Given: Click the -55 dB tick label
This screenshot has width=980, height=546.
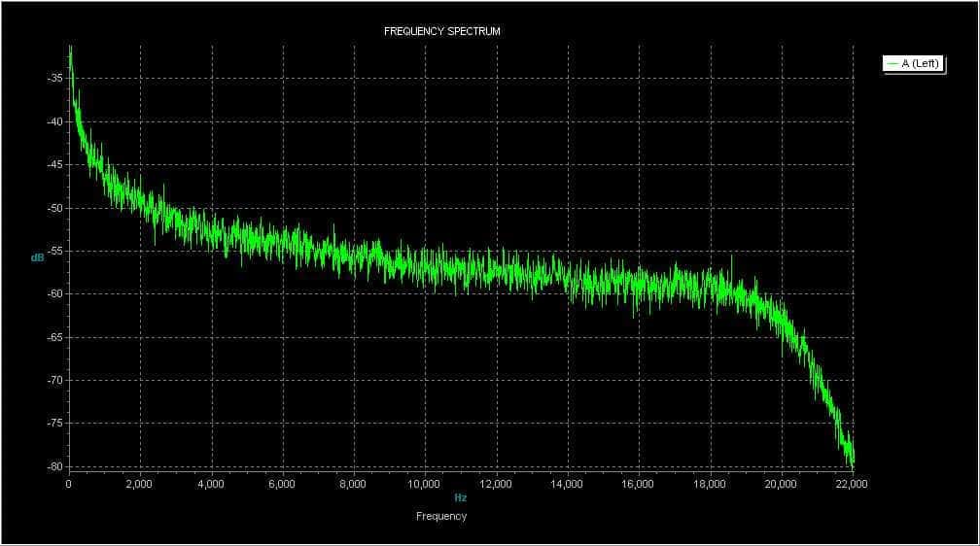Looking at the screenshot, I should tap(55, 251).
